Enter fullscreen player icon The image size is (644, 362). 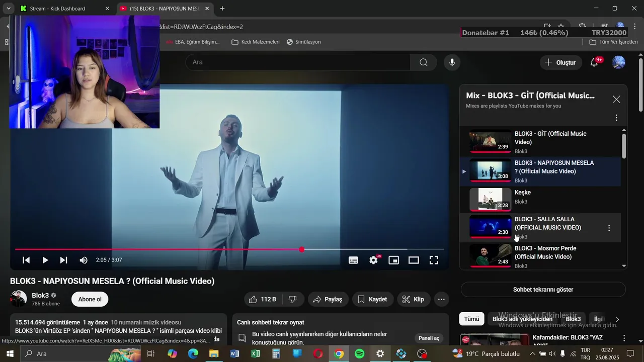click(x=434, y=260)
